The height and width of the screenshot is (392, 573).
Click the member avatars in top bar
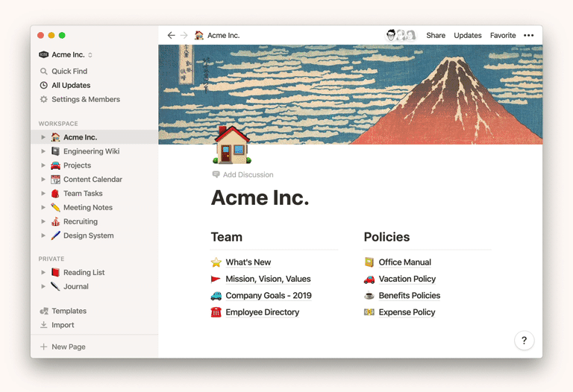pos(401,35)
